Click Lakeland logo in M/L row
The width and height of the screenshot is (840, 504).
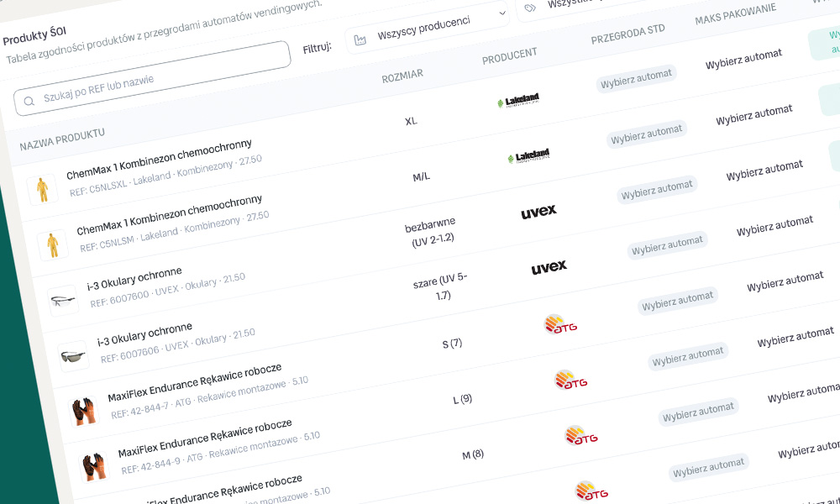(528, 156)
